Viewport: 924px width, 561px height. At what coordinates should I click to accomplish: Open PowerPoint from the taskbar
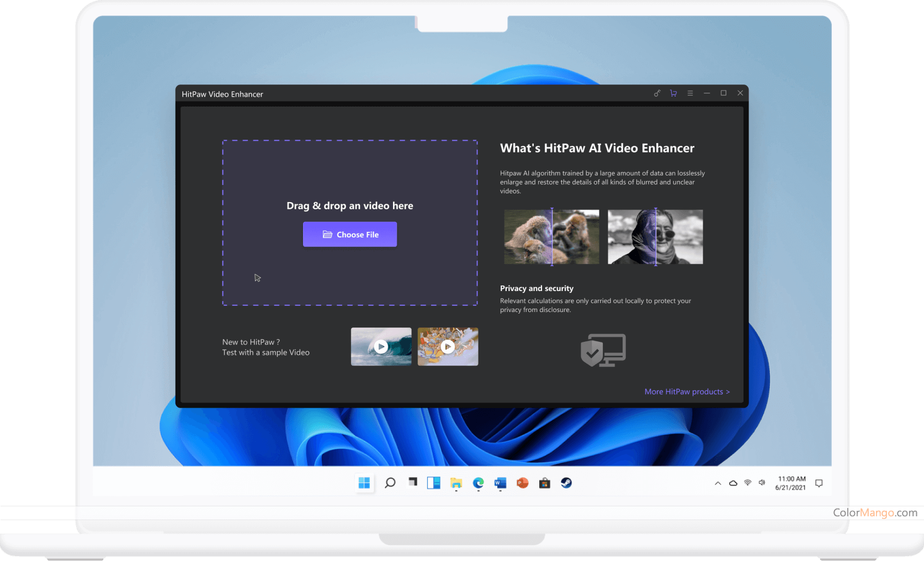522,483
